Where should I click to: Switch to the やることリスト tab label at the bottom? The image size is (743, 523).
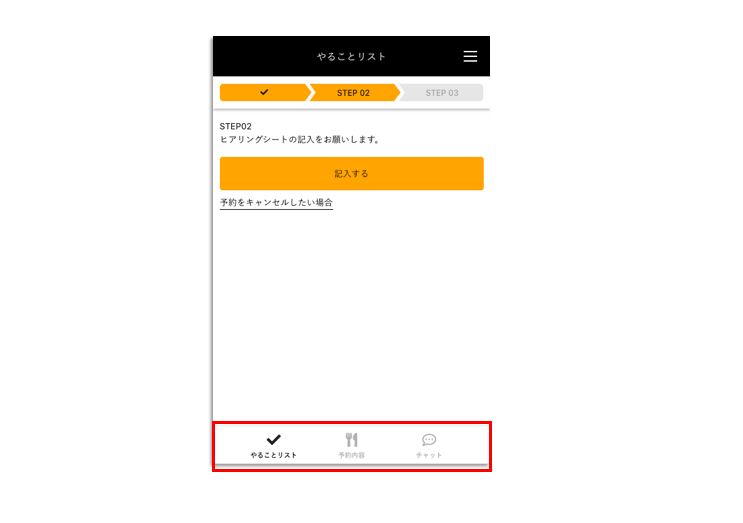point(273,455)
